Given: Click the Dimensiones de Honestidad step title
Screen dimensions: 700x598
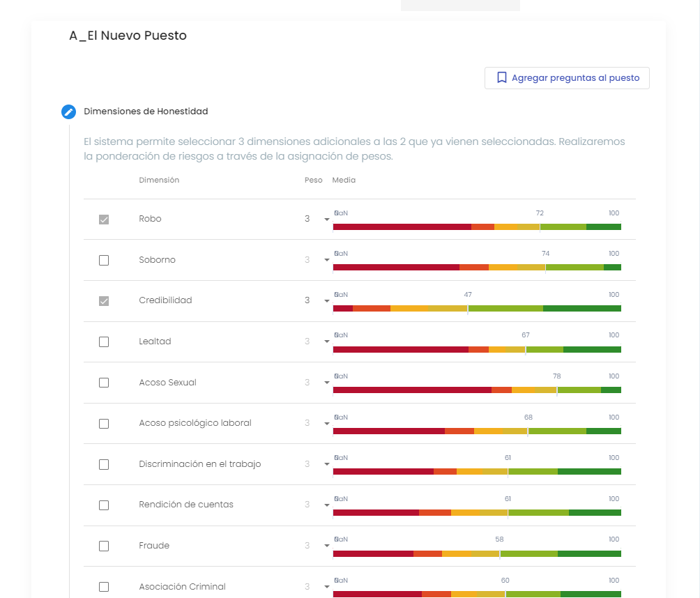Looking at the screenshot, I should pyautogui.click(x=146, y=112).
